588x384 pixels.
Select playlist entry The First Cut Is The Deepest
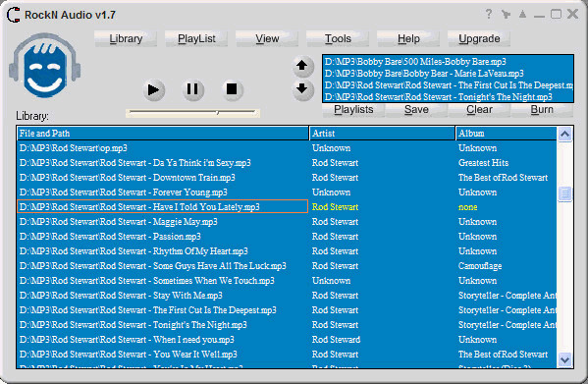[449, 85]
